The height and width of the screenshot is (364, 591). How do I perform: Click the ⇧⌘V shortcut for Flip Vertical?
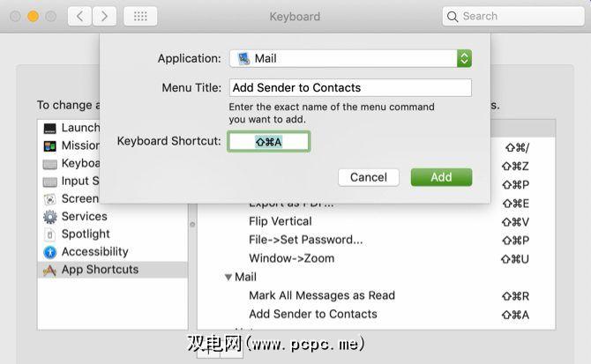515,222
